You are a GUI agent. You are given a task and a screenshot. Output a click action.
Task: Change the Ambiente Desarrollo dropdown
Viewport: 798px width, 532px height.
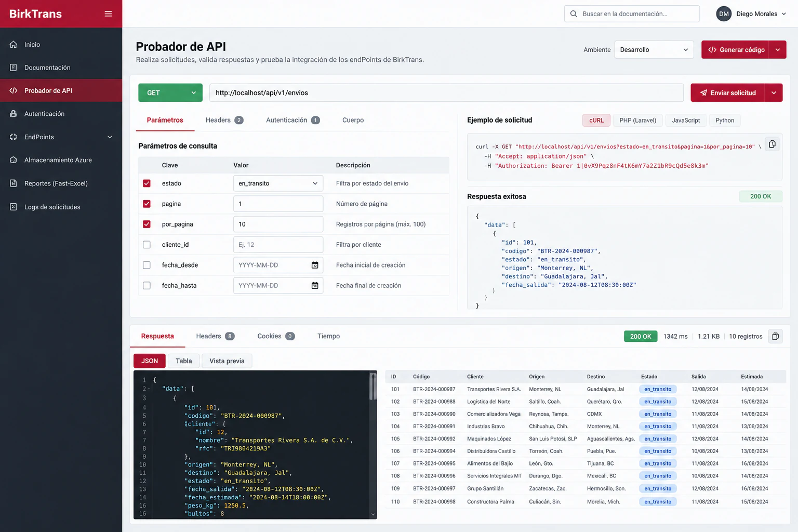(654, 50)
